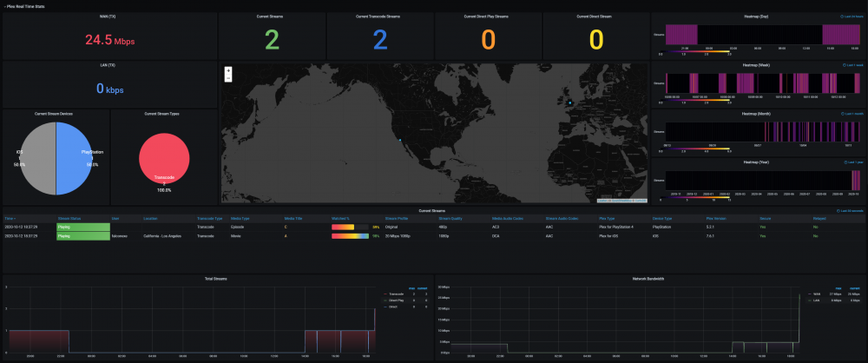
Task: Click the Watched progress bar for Movie row
Action: click(350, 236)
